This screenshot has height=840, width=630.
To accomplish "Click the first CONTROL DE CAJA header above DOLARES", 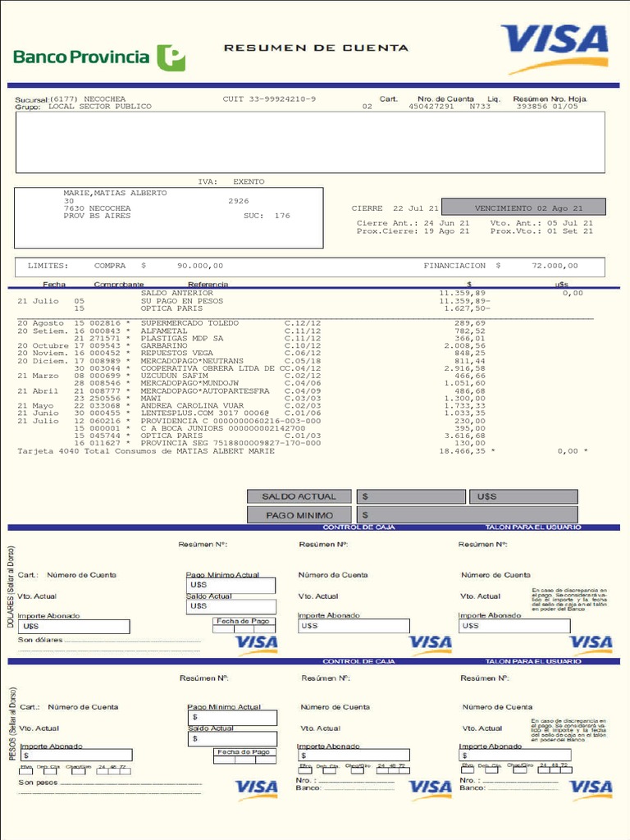I will tap(358, 527).
